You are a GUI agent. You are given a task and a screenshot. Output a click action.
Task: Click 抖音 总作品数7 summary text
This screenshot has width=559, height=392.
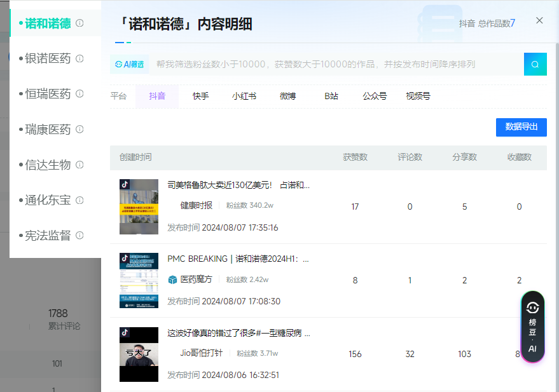487,24
